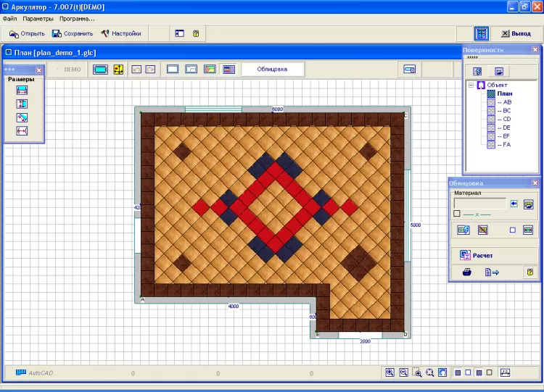Click the window layout icon in main toolbar
The width and height of the screenshot is (544, 392).
pos(179,33)
